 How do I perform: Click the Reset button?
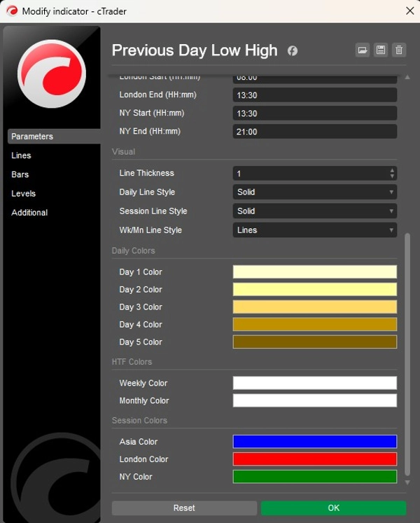coord(184,508)
